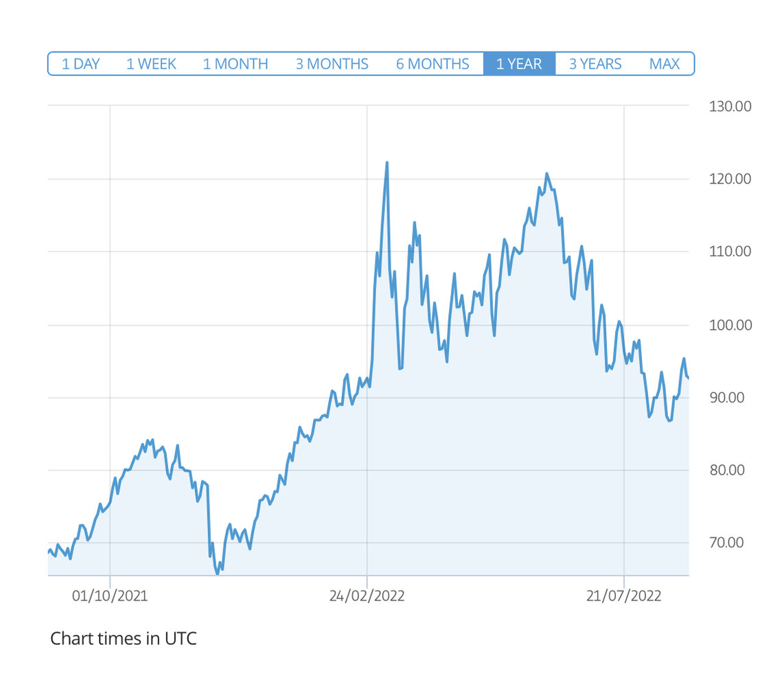This screenshot has height=687, width=784.
Task: Select the MAX time range
Action: [664, 64]
